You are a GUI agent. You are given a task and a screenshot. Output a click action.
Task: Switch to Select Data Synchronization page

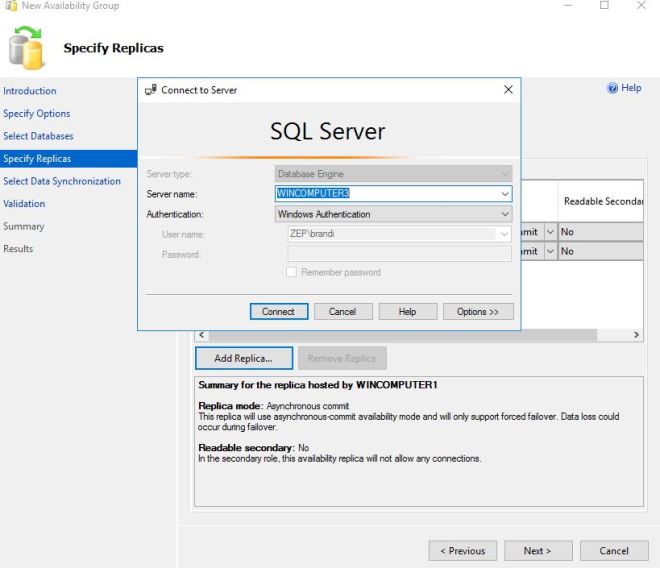[x=62, y=181]
